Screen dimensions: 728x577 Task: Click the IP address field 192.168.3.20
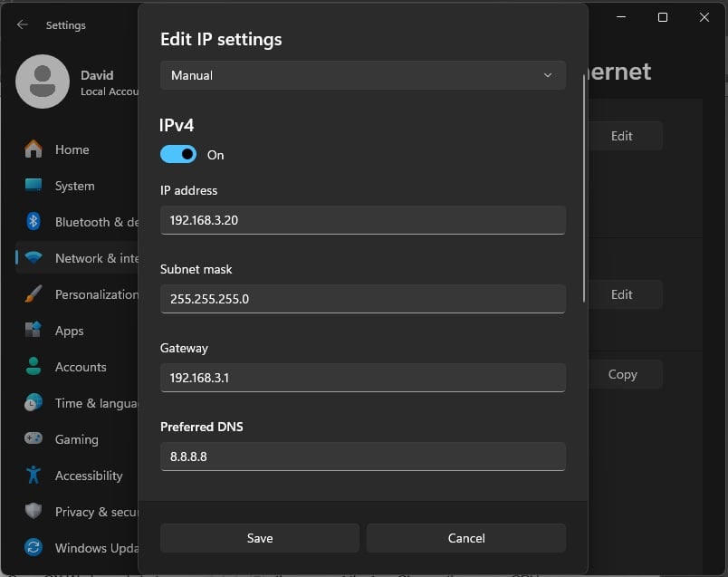click(362, 220)
